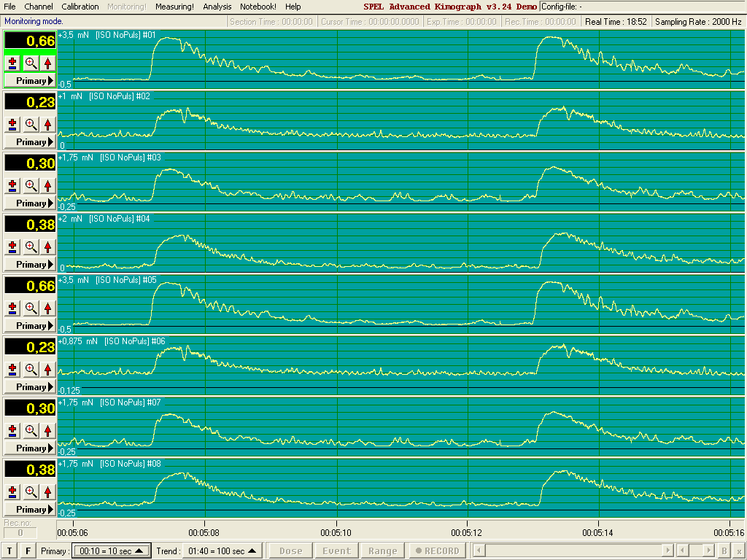747x560 pixels.
Task: Start recording with the RECORD button
Action: click(438, 551)
